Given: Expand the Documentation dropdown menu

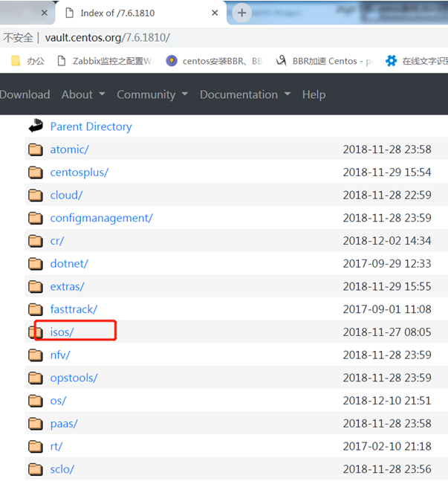Looking at the screenshot, I should (x=245, y=94).
